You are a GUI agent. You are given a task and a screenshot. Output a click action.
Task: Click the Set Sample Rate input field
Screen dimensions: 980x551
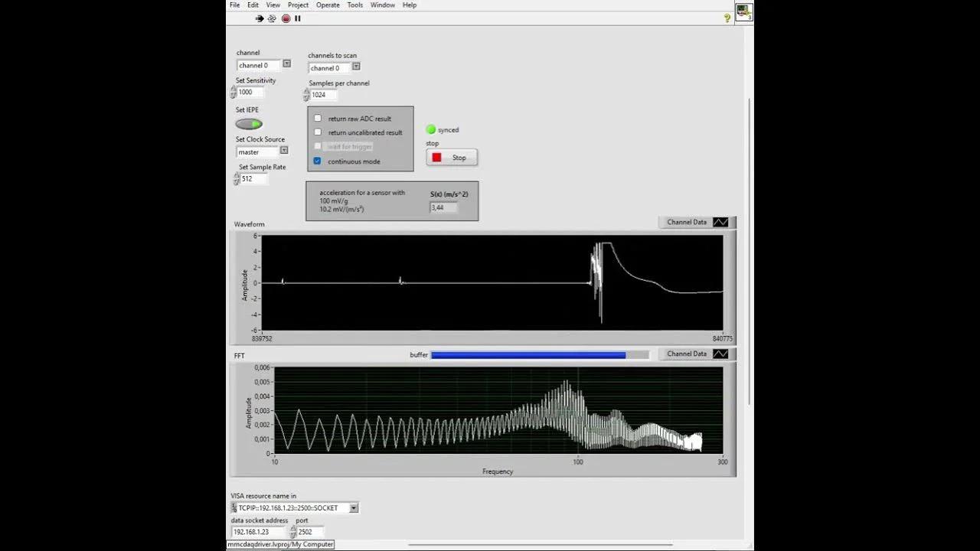coord(253,179)
